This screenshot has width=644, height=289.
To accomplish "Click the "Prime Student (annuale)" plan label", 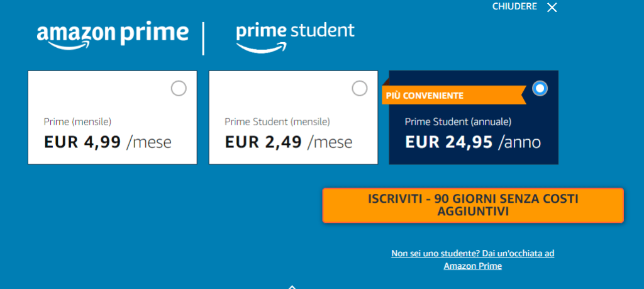I will (458, 122).
